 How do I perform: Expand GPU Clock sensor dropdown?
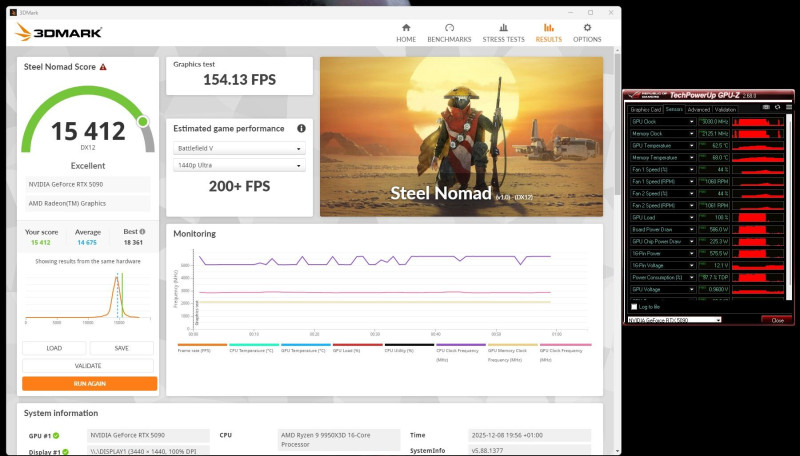coord(692,122)
